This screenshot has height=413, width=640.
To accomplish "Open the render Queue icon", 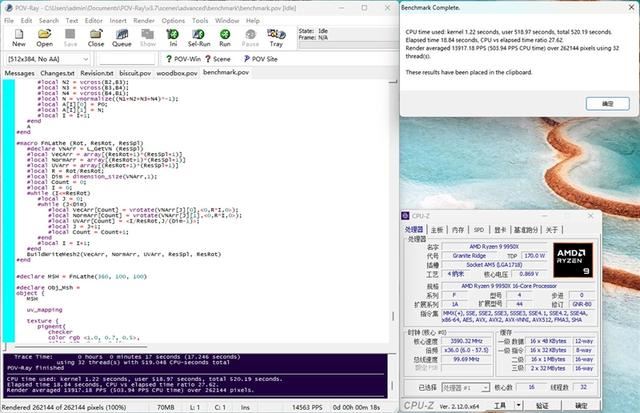I will click(x=122, y=38).
